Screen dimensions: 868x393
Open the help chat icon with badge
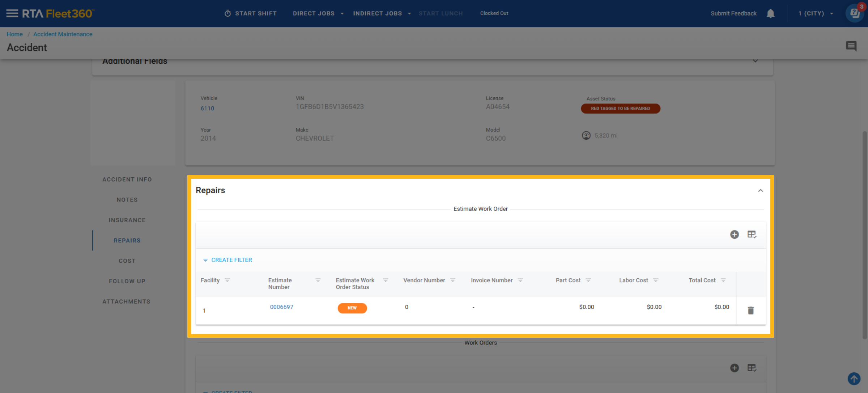[x=855, y=13]
